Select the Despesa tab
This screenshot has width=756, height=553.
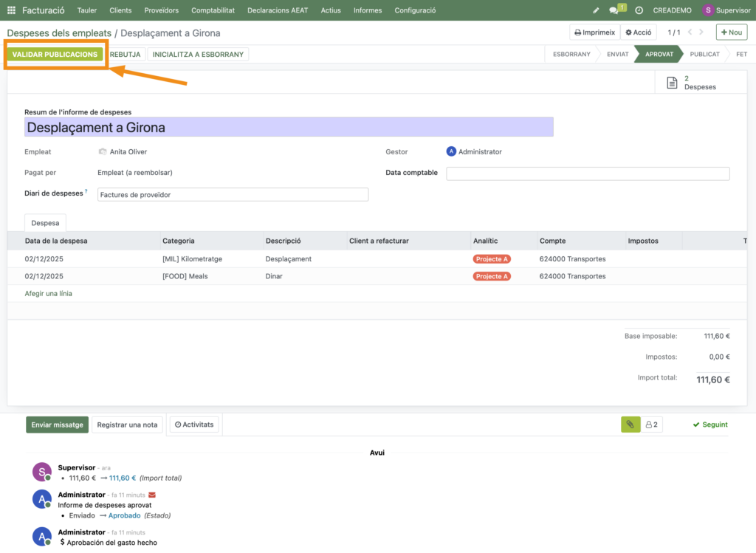46,222
